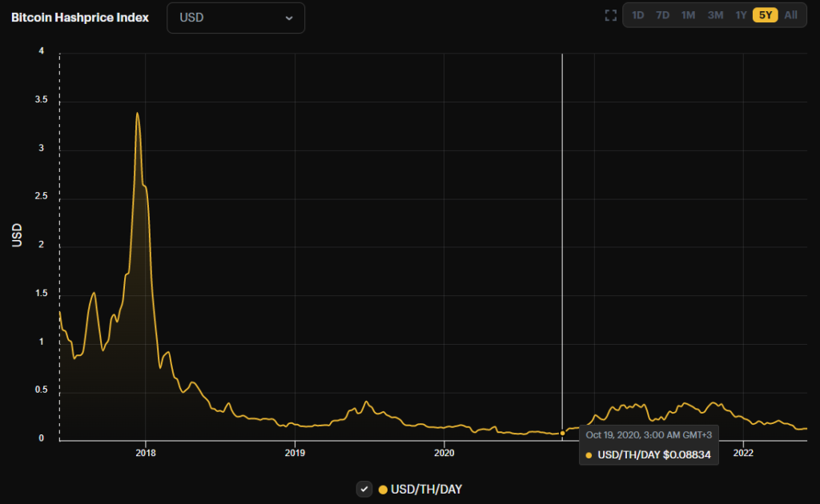Open the USD currency dropdown

tap(235, 18)
